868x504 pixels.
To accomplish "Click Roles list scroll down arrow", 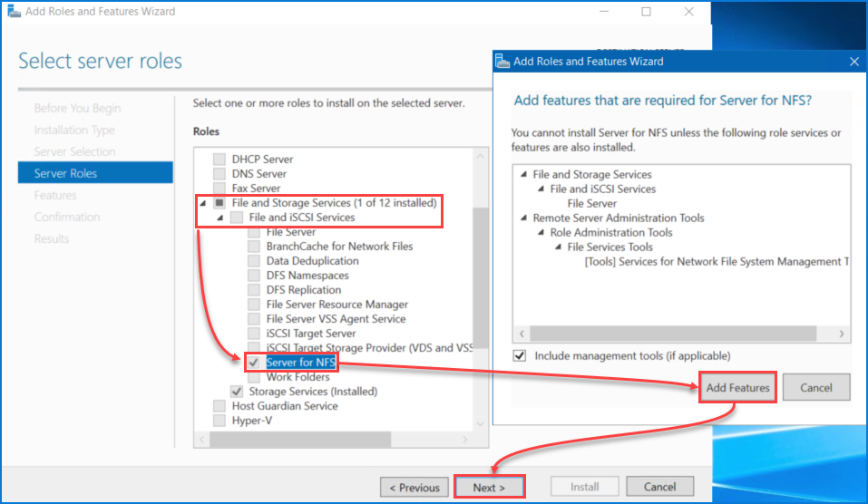I will click(x=481, y=424).
